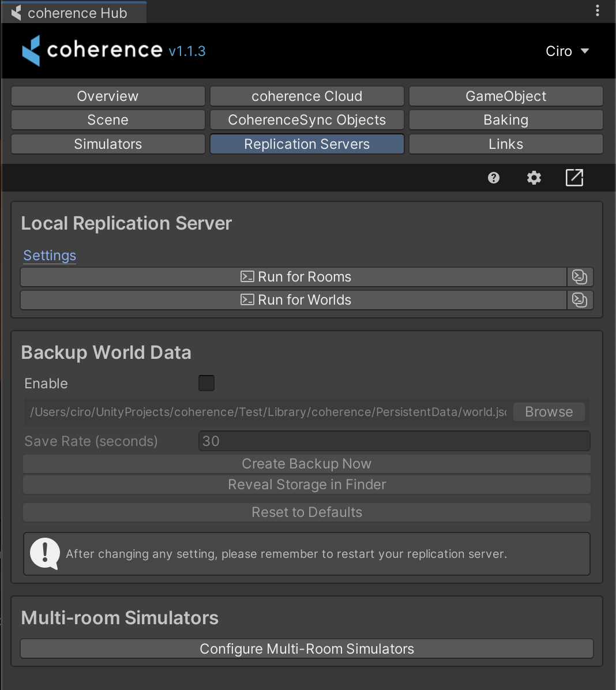The image size is (616, 690).
Task: Click the icon beside Run for Rooms
Action: click(x=580, y=277)
